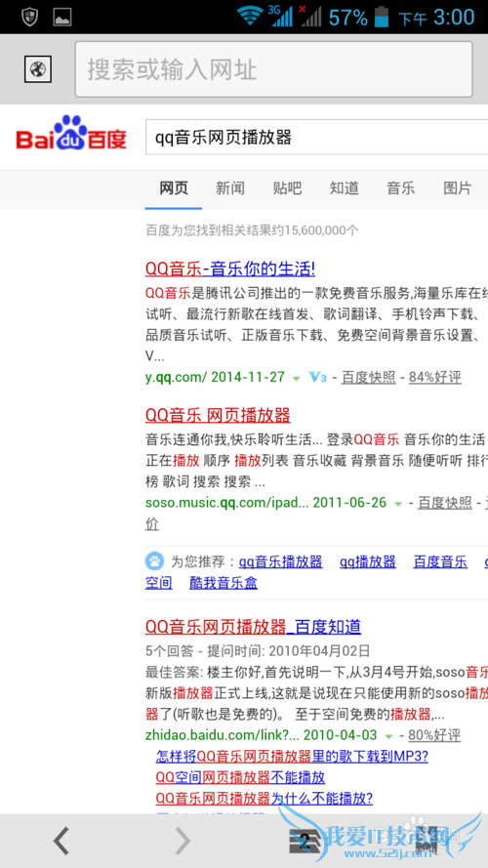Tap recommended search 百度音乐

pyautogui.click(x=440, y=561)
